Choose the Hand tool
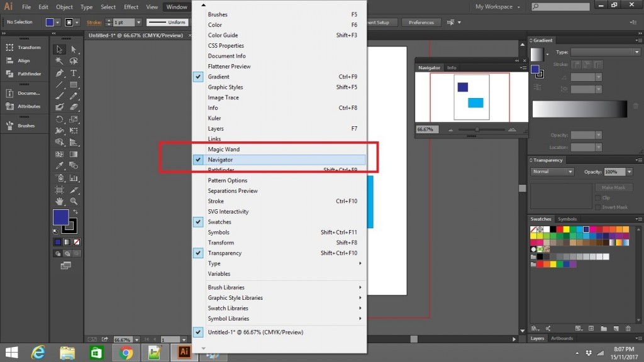This screenshot has height=362, width=644. click(60, 201)
